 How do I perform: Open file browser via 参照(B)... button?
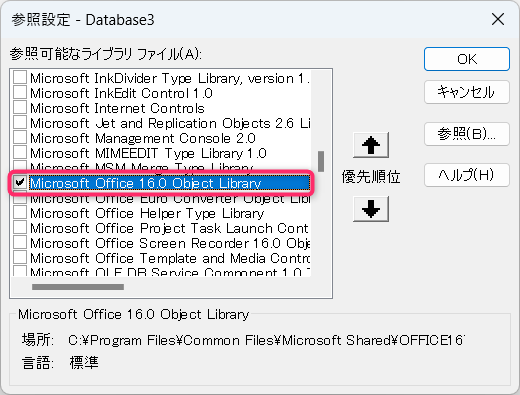coord(467,134)
